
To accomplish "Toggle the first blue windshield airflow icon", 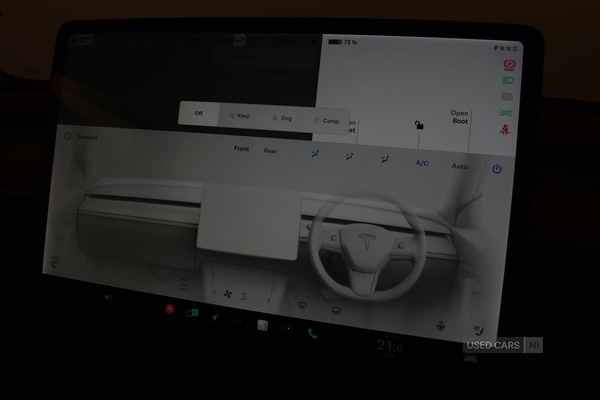I will (315, 154).
